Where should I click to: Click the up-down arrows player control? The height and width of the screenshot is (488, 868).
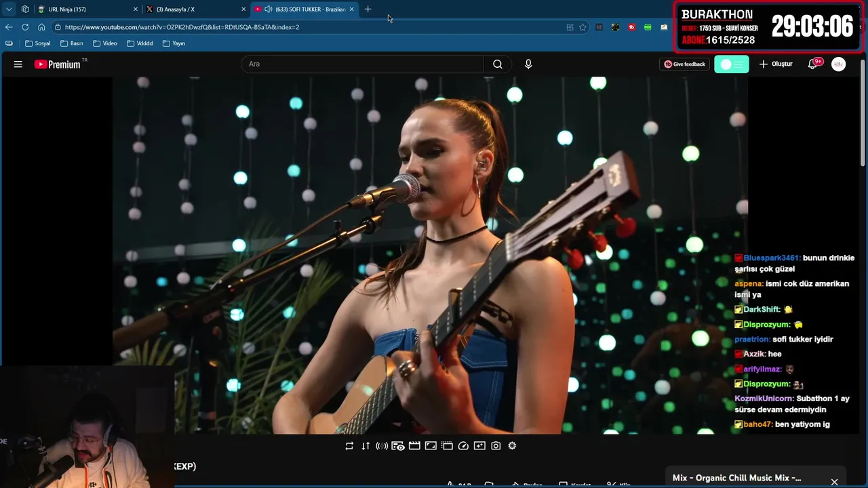(x=366, y=446)
